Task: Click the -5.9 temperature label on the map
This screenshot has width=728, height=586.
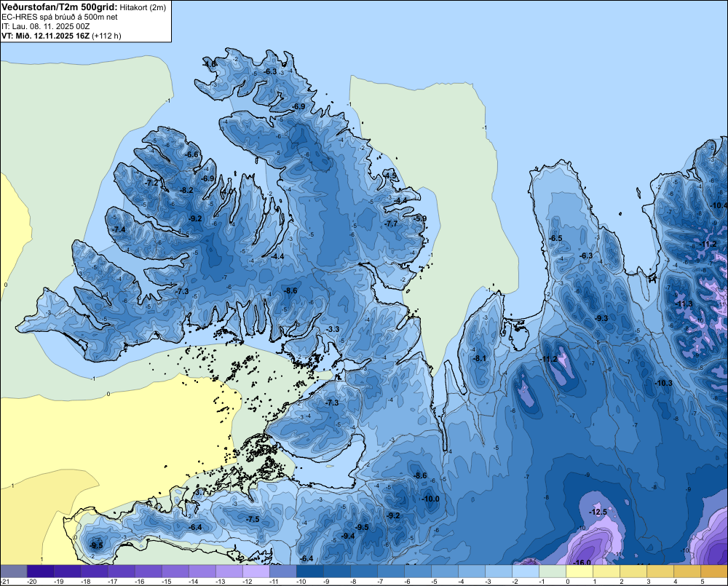Action: (x=421, y=218)
